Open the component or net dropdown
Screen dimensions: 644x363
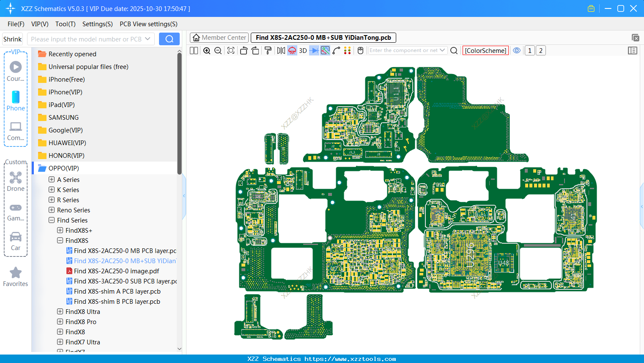click(442, 50)
